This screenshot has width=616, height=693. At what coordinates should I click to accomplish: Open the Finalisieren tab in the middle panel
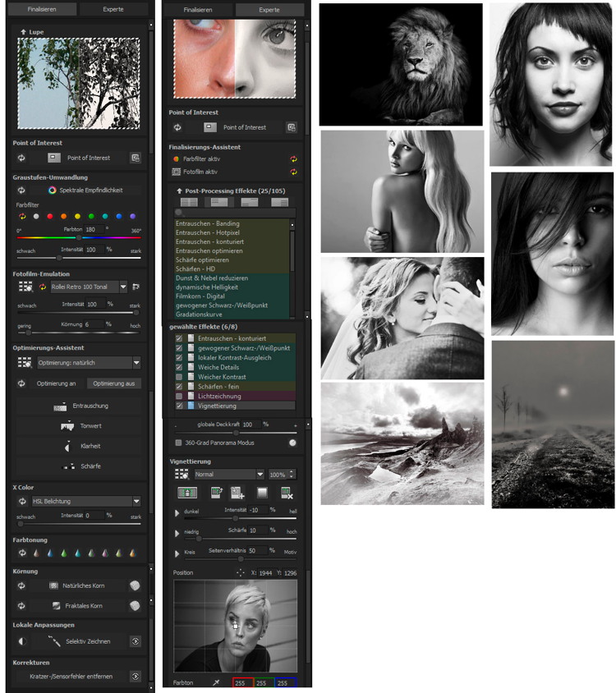tap(197, 10)
